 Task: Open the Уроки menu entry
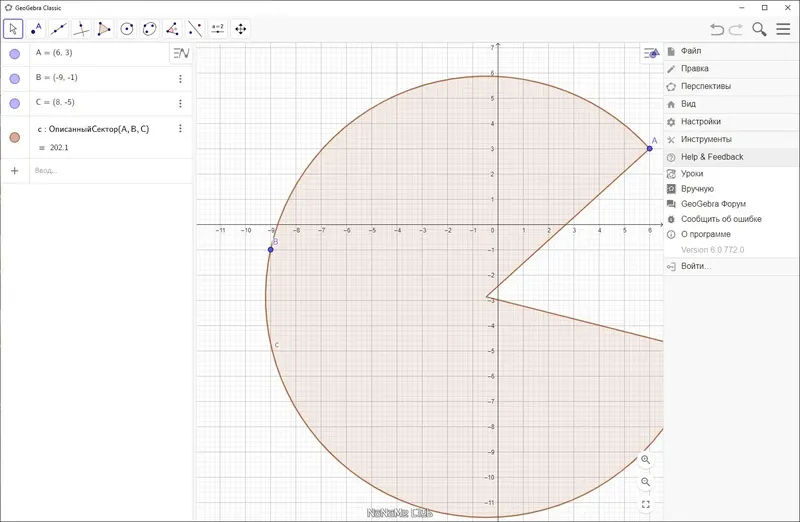[x=691, y=173]
